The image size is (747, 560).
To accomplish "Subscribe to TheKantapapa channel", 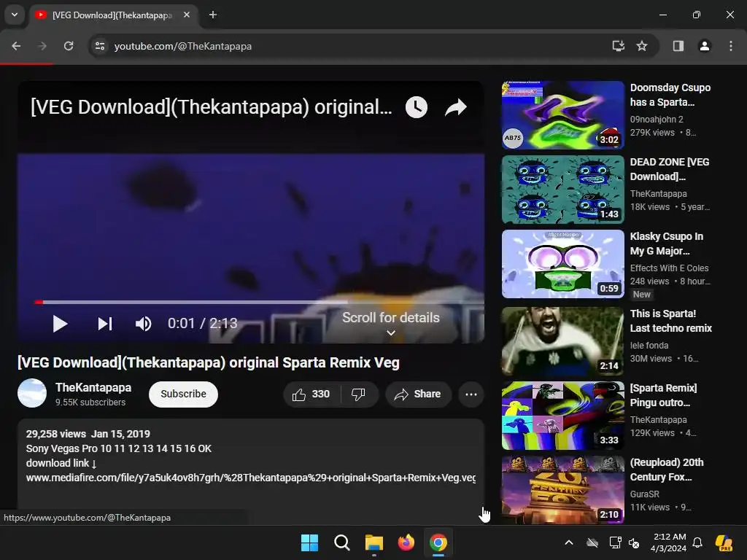I will point(183,394).
